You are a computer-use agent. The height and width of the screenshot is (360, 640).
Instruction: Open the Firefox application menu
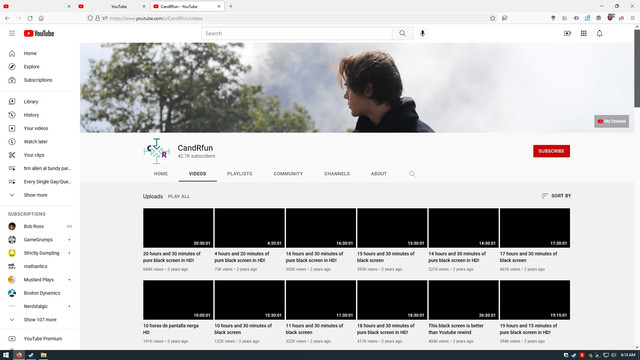pyautogui.click(x=633, y=18)
